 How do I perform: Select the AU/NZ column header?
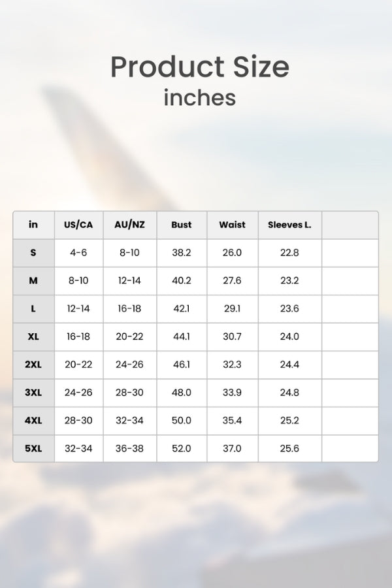point(129,225)
